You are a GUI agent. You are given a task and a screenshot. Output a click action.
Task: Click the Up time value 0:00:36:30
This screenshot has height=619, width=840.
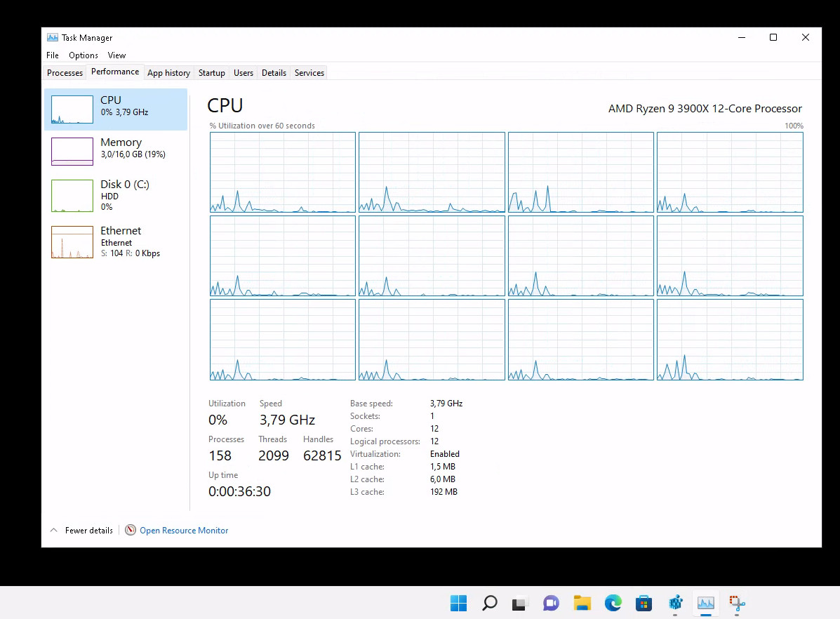(x=239, y=491)
